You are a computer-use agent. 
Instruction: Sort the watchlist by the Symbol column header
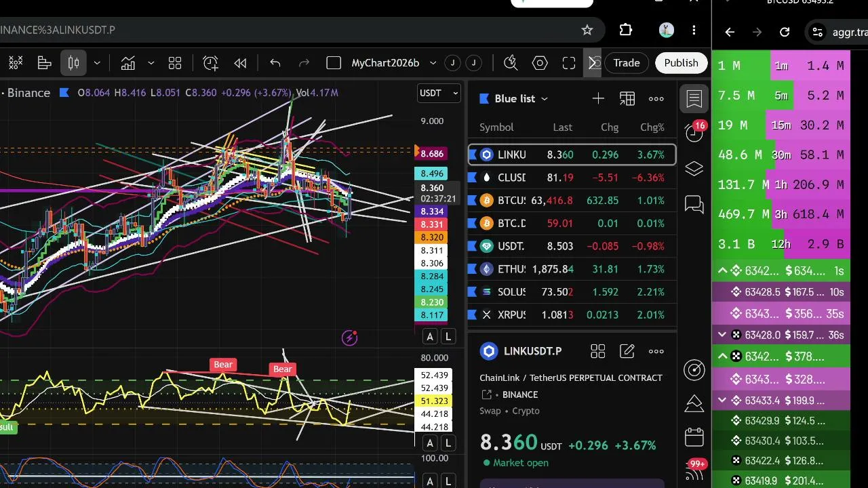pos(496,127)
